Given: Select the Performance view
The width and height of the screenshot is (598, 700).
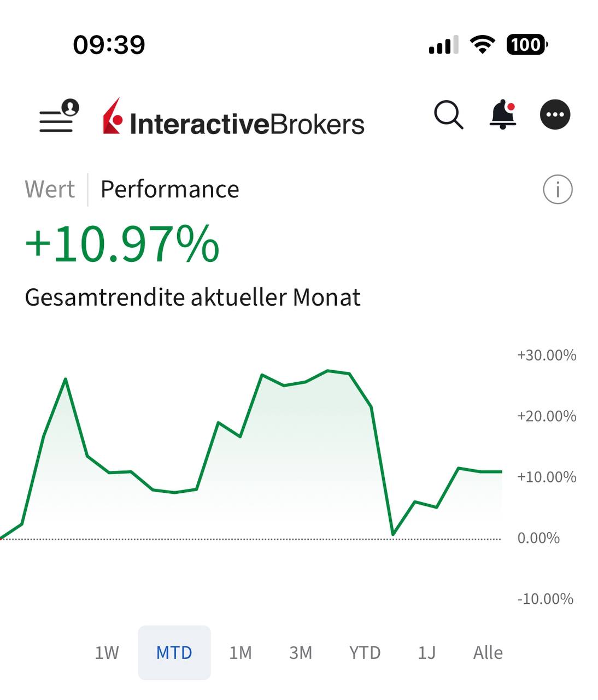Looking at the screenshot, I should pos(169,189).
